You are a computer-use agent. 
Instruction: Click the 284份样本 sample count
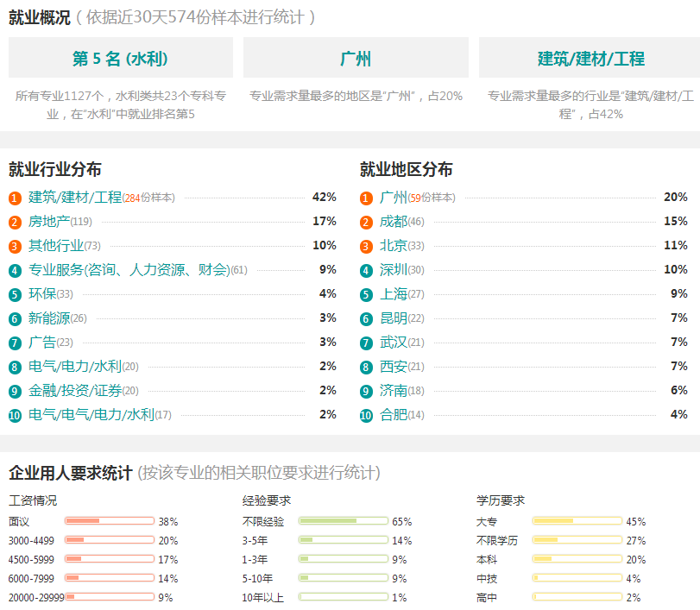click(x=148, y=198)
